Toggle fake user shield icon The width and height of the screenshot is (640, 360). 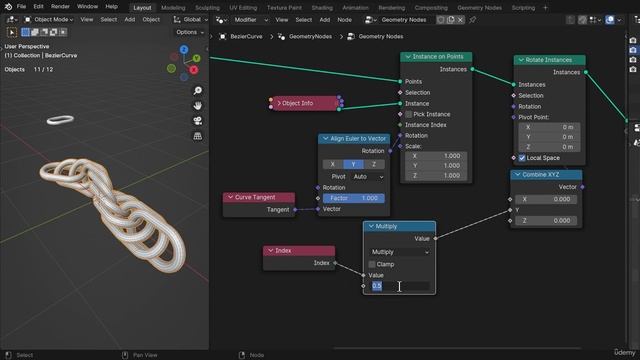click(x=440, y=20)
